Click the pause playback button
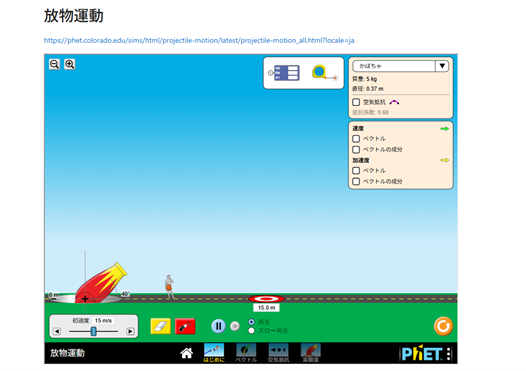This screenshot has height=371, width=526. click(x=218, y=326)
